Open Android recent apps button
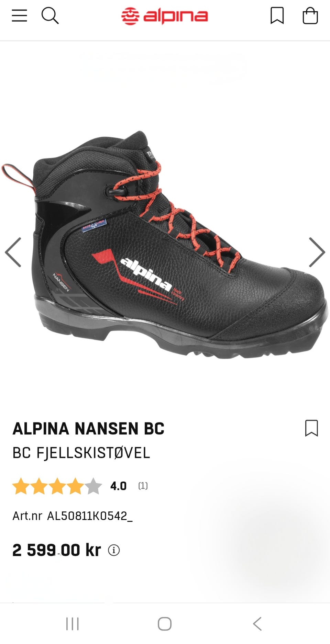Viewport: 330px width, 644px height. (x=72, y=624)
